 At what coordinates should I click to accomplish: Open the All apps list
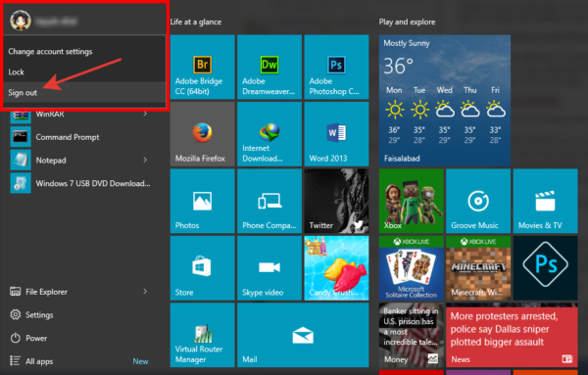tap(32, 361)
